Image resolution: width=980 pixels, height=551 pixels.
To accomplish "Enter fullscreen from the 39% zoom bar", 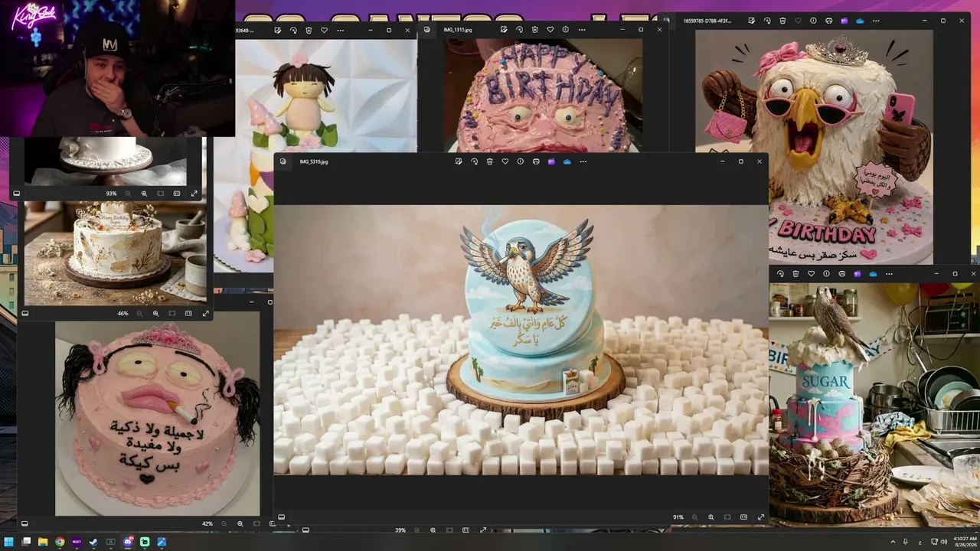I will pyautogui.click(x=483, y=530).
